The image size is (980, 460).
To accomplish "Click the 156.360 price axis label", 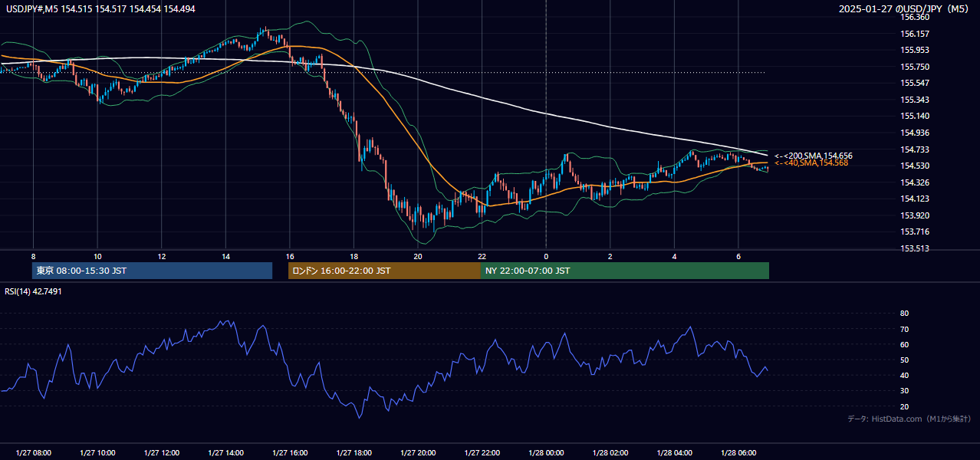I will [x=916, y=17].
